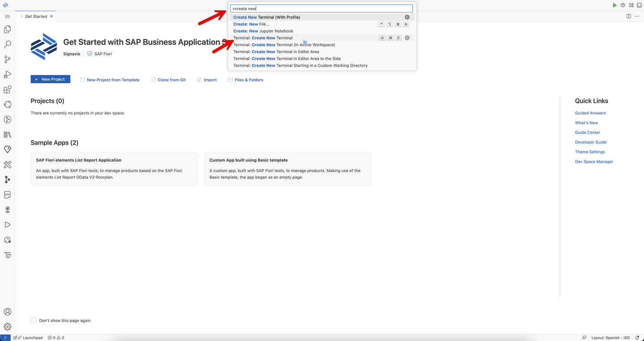Tick "Don't show this page again" checkbox

pos(34,320)
